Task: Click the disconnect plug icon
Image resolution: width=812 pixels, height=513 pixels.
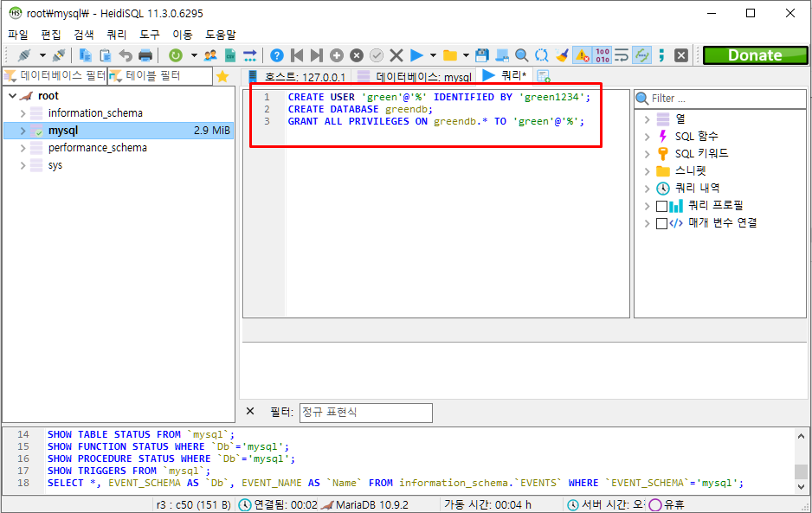Action: [x=59, y=55]
